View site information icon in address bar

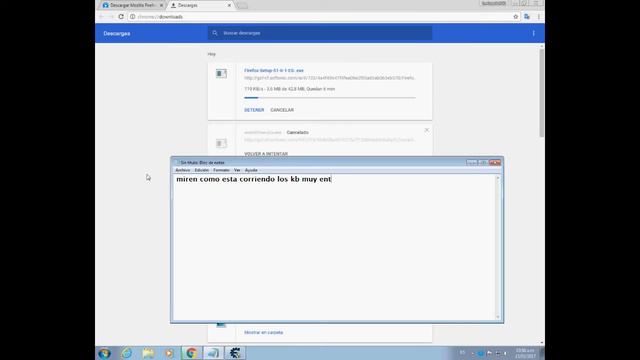(133, 17)
